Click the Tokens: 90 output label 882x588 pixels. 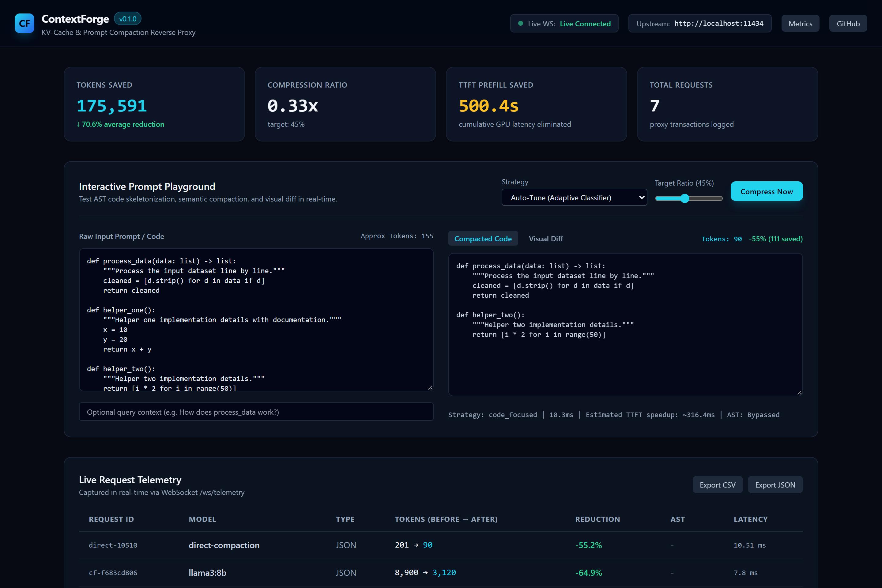[x=722, y=239]
